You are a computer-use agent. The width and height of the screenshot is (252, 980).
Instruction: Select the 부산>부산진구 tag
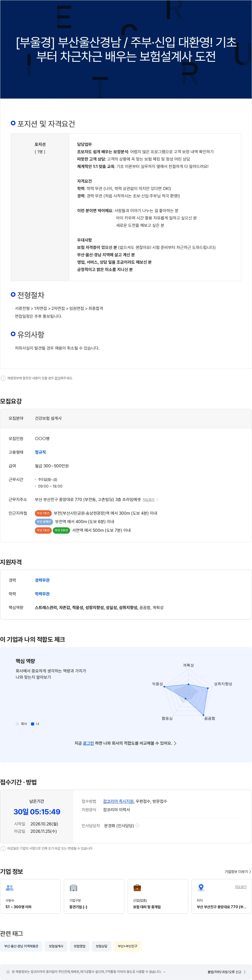(x=128, y=946)
